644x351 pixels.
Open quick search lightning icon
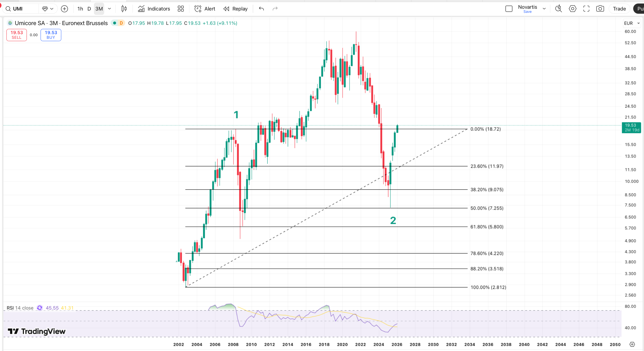(558, 9)
